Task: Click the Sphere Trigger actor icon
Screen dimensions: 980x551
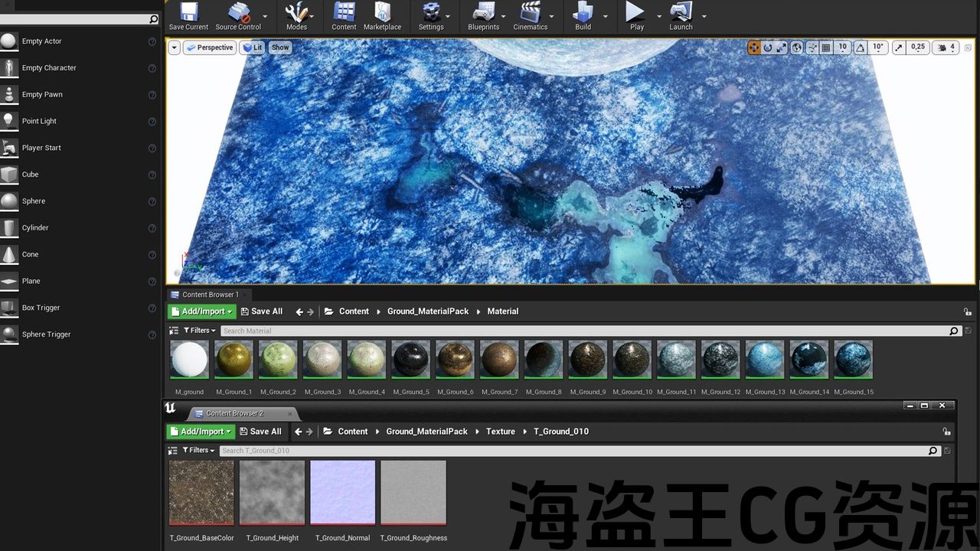Action: pos(9,334)
